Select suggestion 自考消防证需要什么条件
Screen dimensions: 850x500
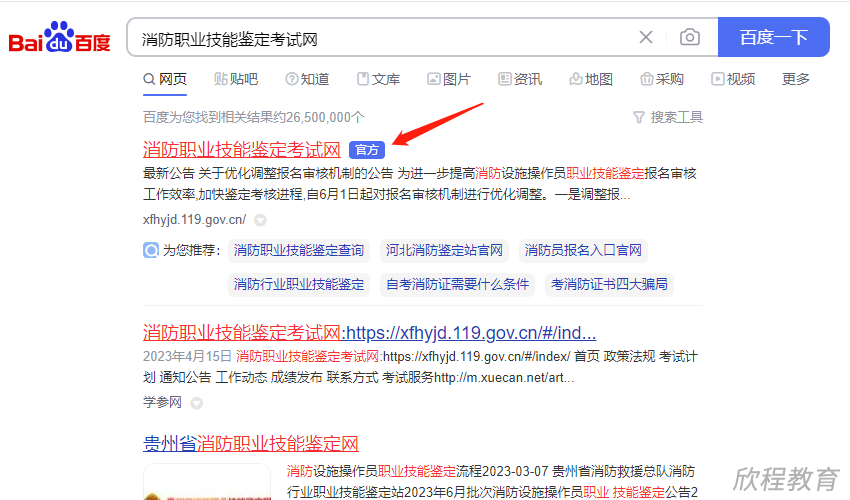[x=458, y=285]
